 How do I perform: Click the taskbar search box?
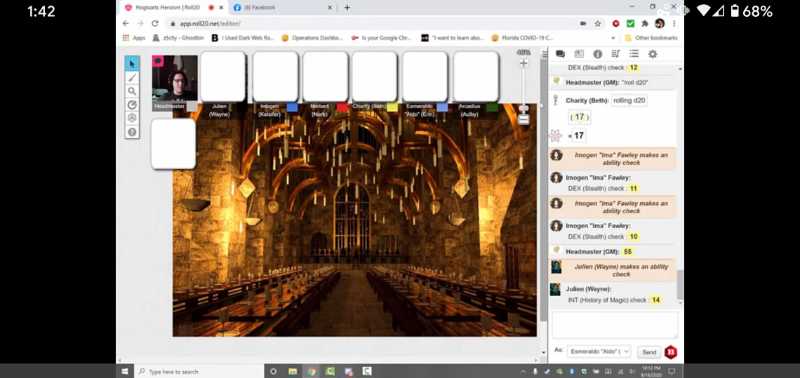click(198, 371)
